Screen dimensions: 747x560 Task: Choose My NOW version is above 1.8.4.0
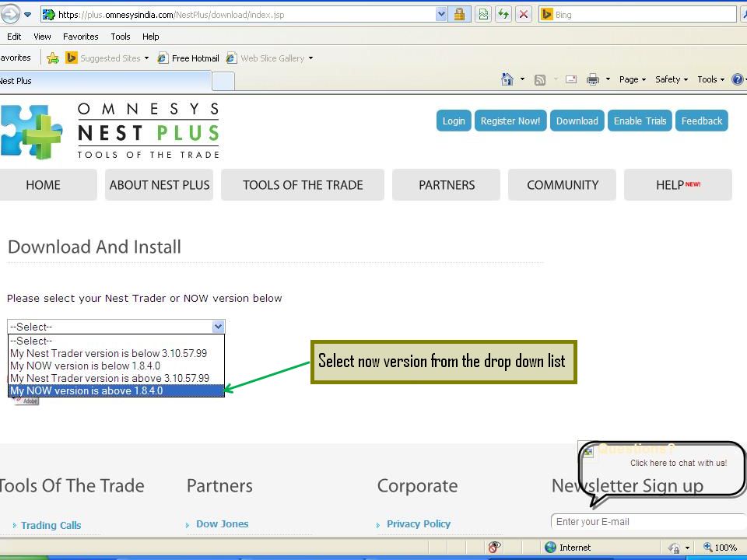(x=116, y=390)
